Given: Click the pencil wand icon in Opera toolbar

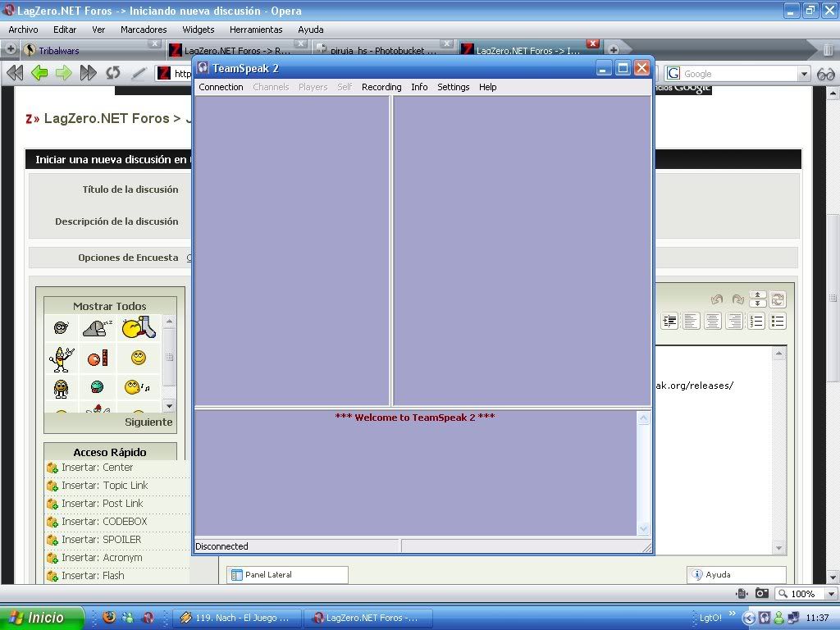Looking at the screenshot, I should click(x=139, y=72).
